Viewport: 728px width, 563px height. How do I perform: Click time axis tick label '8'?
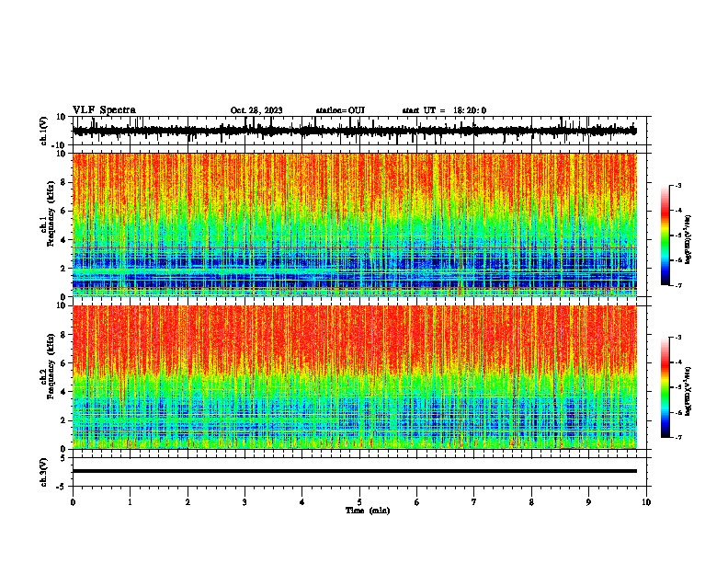click(531, 502)
